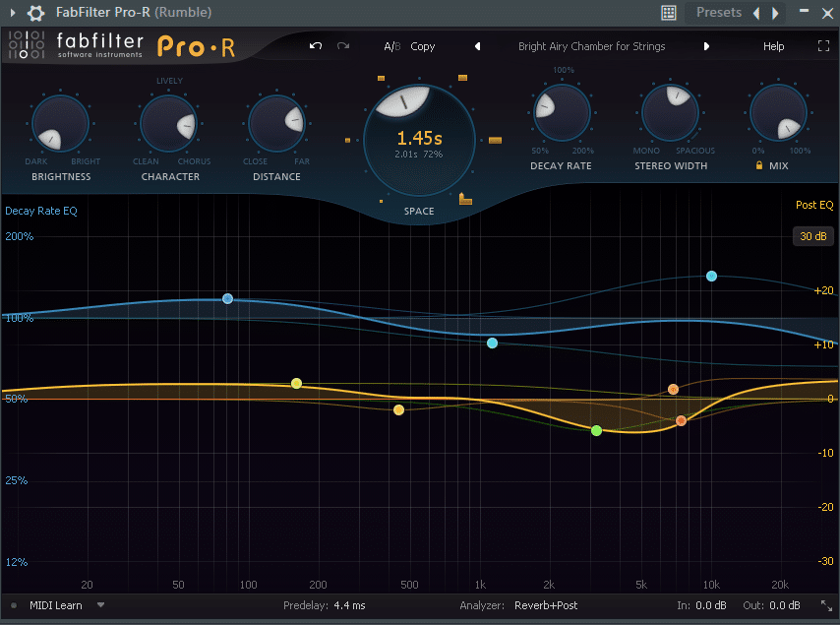840x625 pixels.
Task: Click the MIDI Learn indicator dot
Action: coord(14,605)
